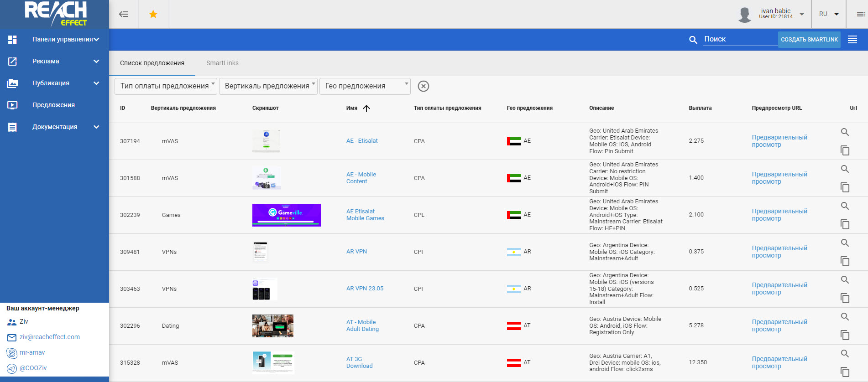Viewport: 868px width, 382px height.
Task: Switch to the SmartLinks tab
Action: pos(222,63)
